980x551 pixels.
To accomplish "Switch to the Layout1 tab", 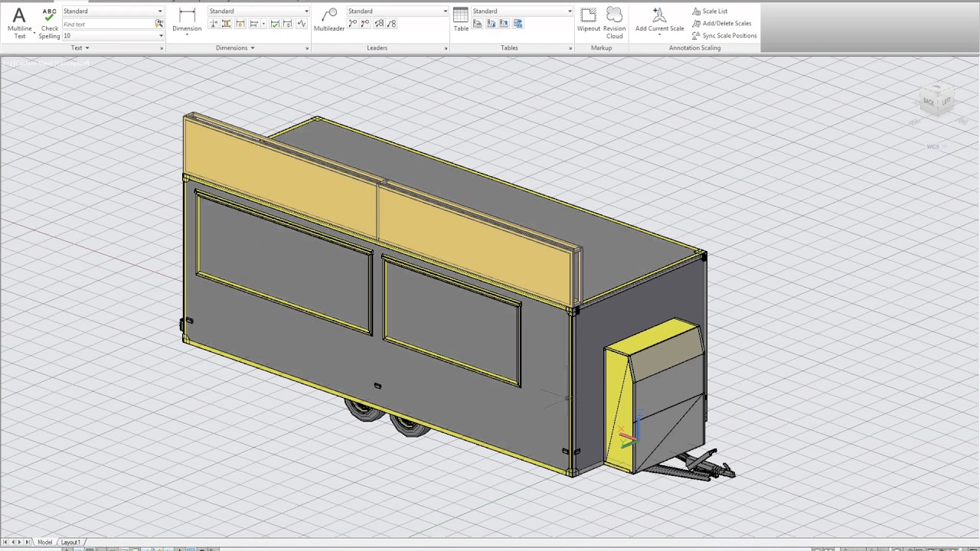I will 70,542.
